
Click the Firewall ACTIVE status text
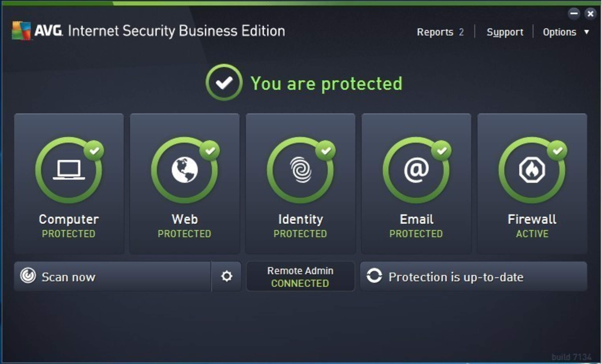click(532, 234)
